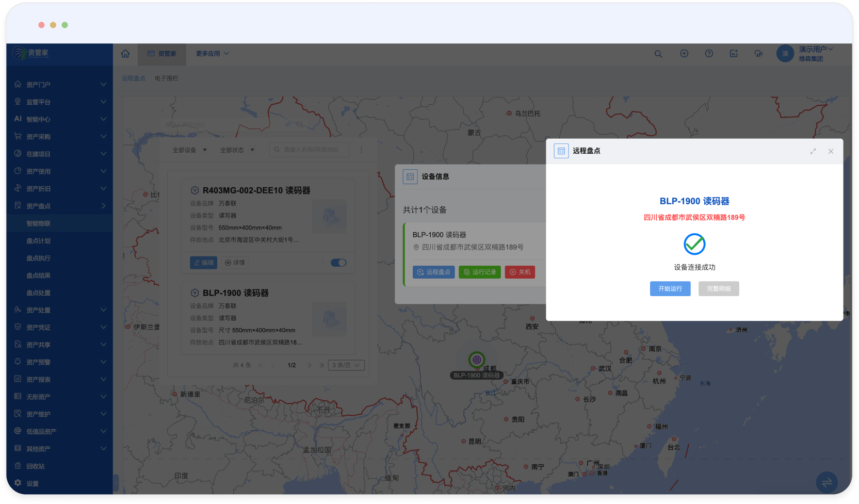Viewport: 859px width, 504px height.
Task: Click the name/address search input field
Action: pyautogui.click(x=309, y=150)
